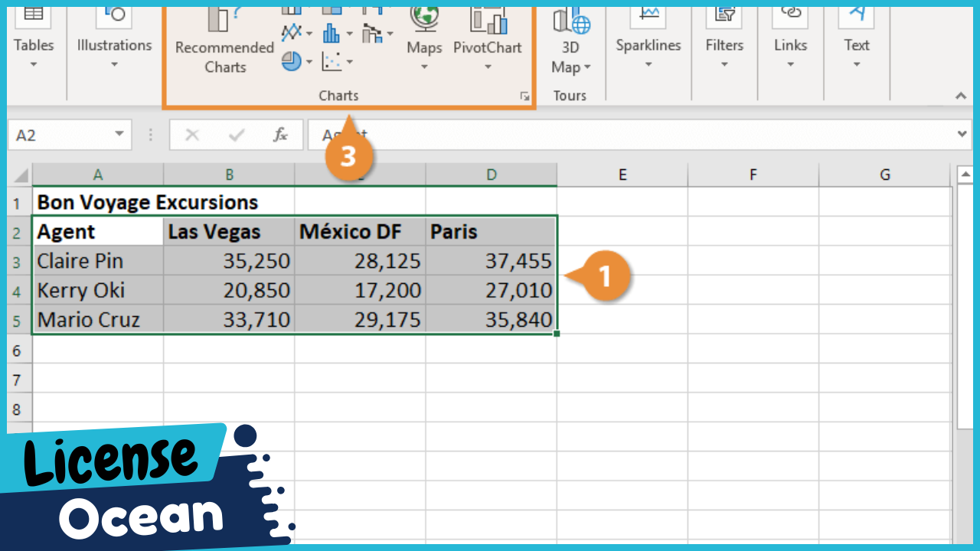Open the Charts dialog launcher
The width and height of the screenshot is (980, 551).
click(526, 96)
